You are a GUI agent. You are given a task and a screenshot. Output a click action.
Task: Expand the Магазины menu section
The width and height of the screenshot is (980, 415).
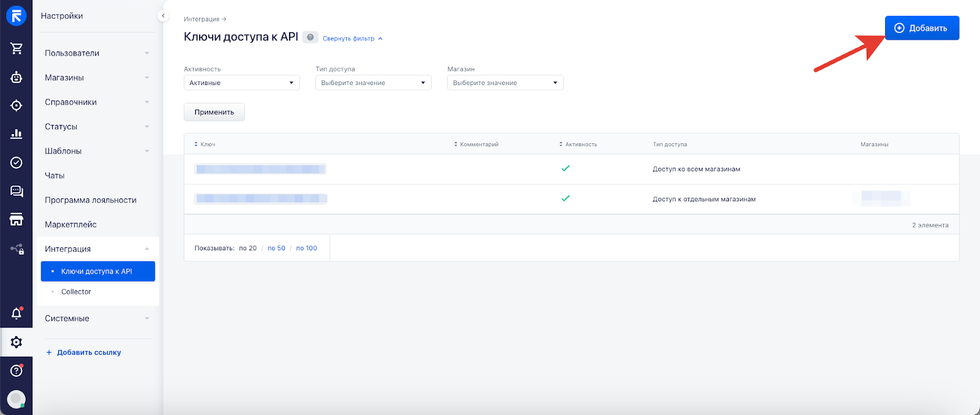pos(97,78)
